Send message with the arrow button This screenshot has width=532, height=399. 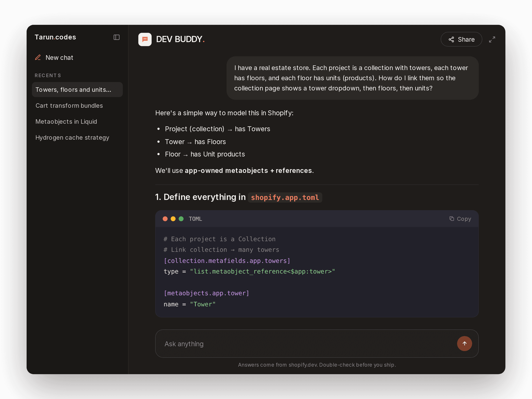464,343
